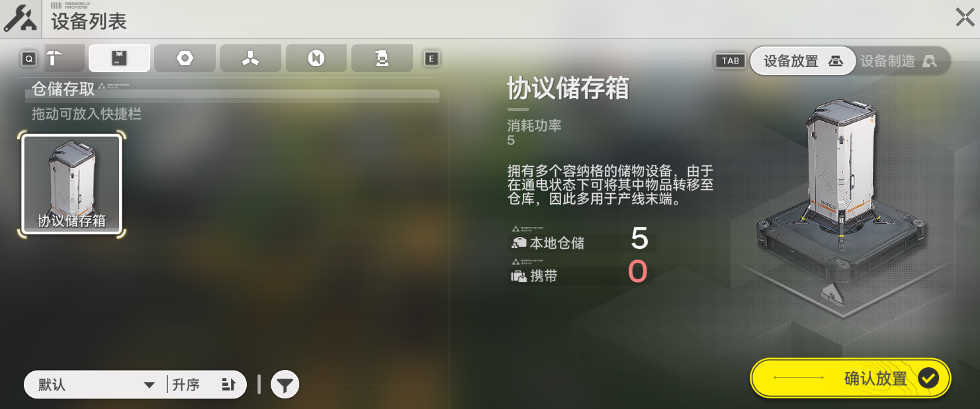
Task: Click the E key next-category icon
Action: click(431, 59)
